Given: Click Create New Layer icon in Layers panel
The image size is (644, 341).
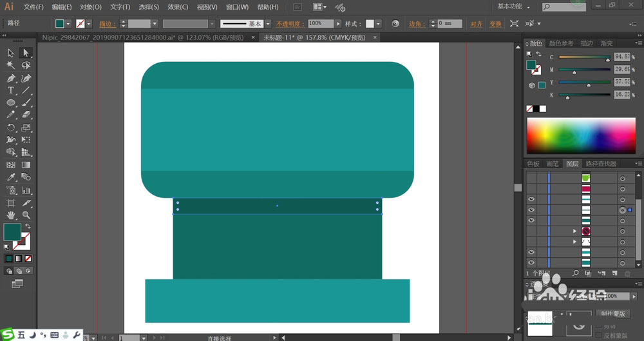Looking at the screenshot, I should pyautogui.click(x=614, y=273).
